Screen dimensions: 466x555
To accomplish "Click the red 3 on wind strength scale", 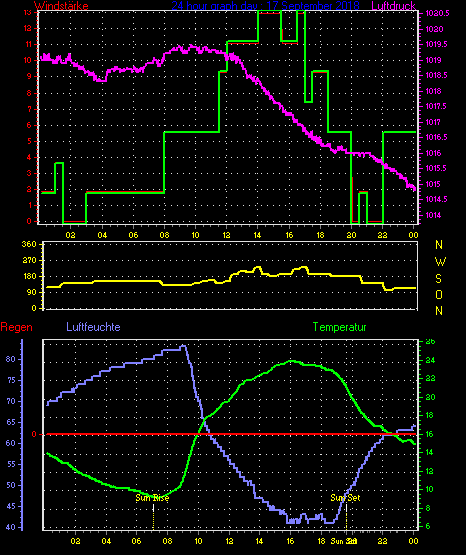I will point(29,173).
